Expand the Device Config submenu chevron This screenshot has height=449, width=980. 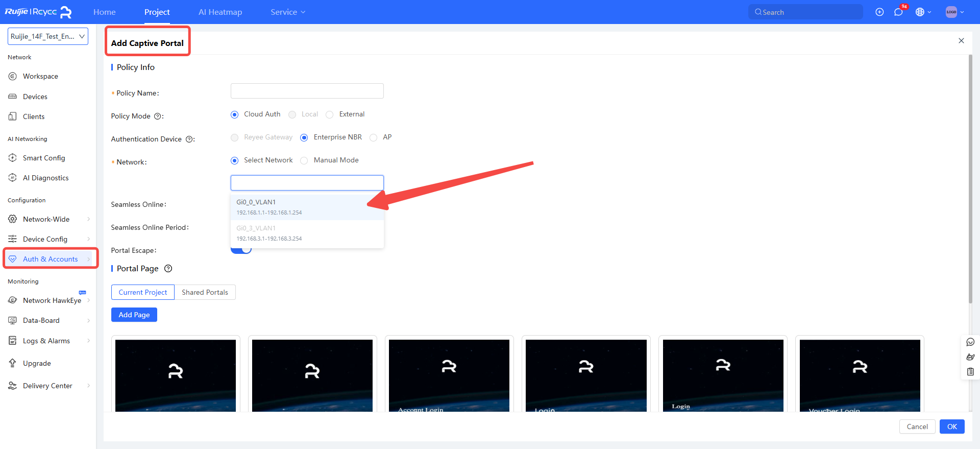coord(88,239)
